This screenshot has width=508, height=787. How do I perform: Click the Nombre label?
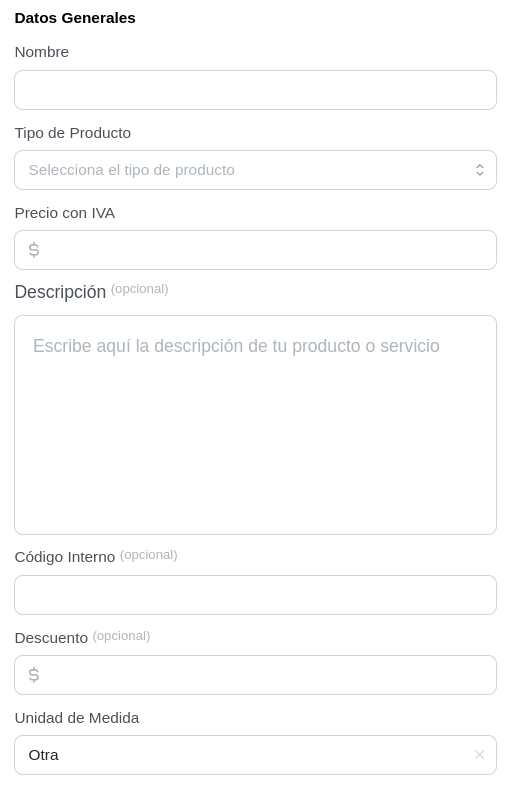[42, 52]
